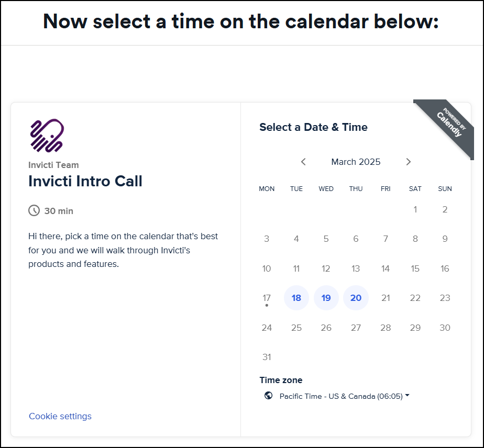Expand the time zone dropdown arrow
484x448 pixels.
coord(408,395)
